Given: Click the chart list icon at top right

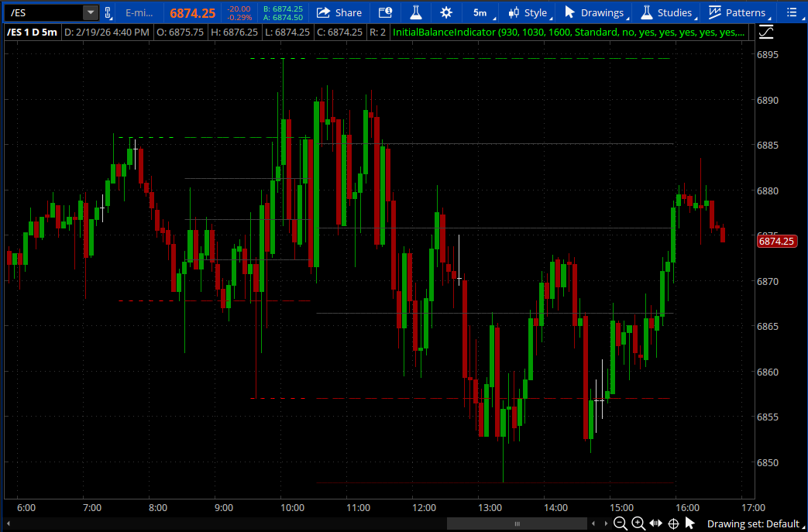Looking at the screenshot, I should click(x=790, y=12).
